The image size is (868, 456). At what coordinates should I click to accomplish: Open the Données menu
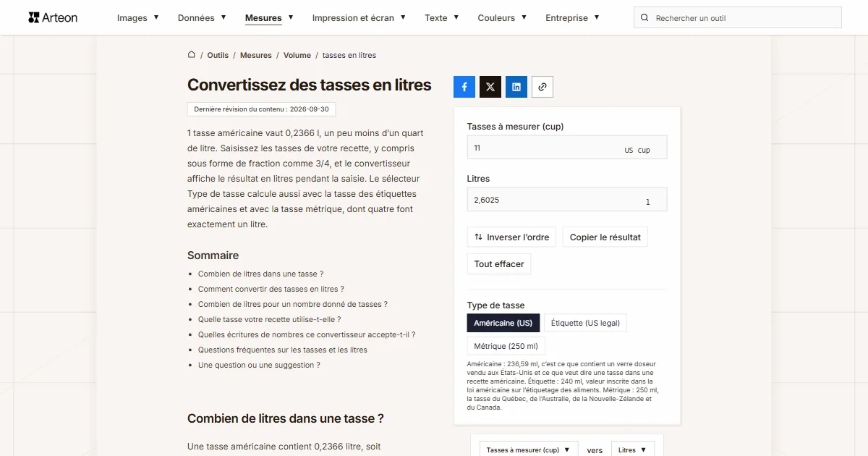[x=202, y=17]
